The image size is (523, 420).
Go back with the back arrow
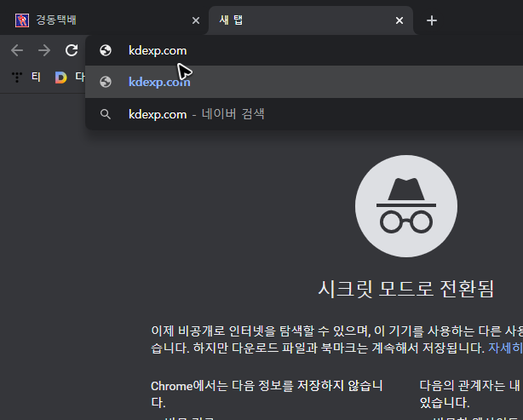tap(17, 51)
